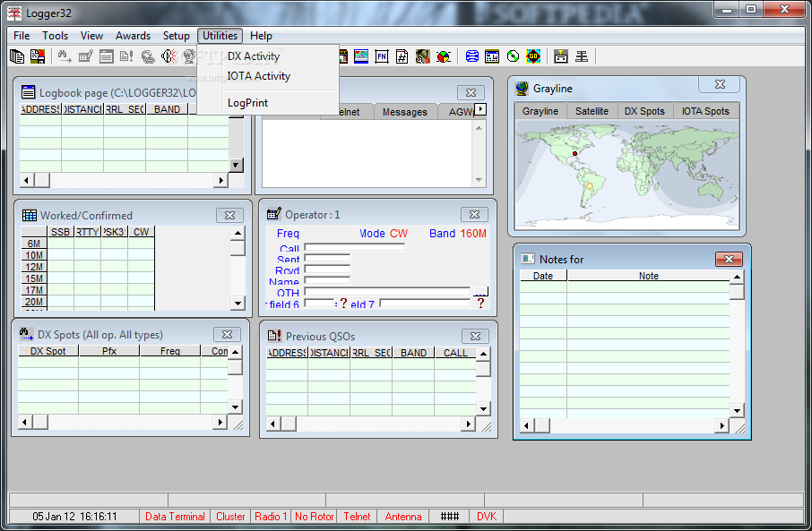Select the Grayline tab
812x531 pixels.
[x=540, y=111]
